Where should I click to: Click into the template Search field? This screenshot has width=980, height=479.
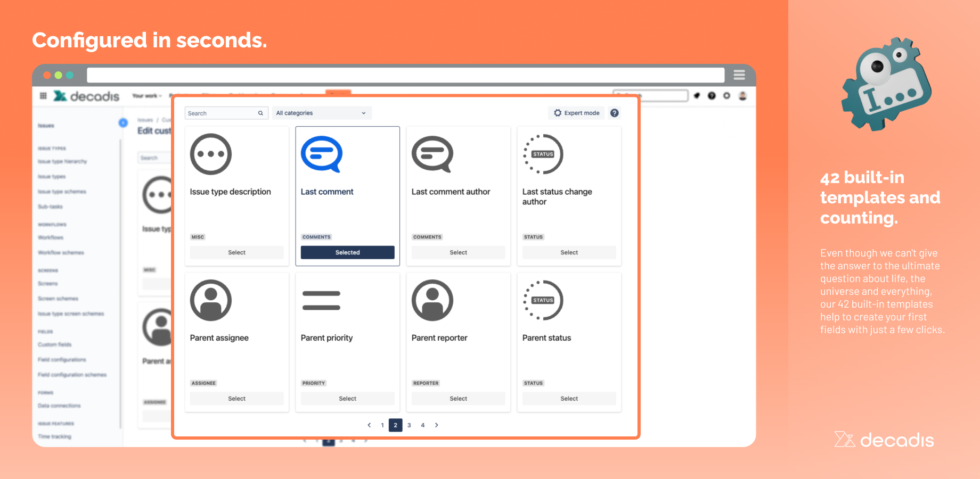pyautogui.click(x=226, y=113)
